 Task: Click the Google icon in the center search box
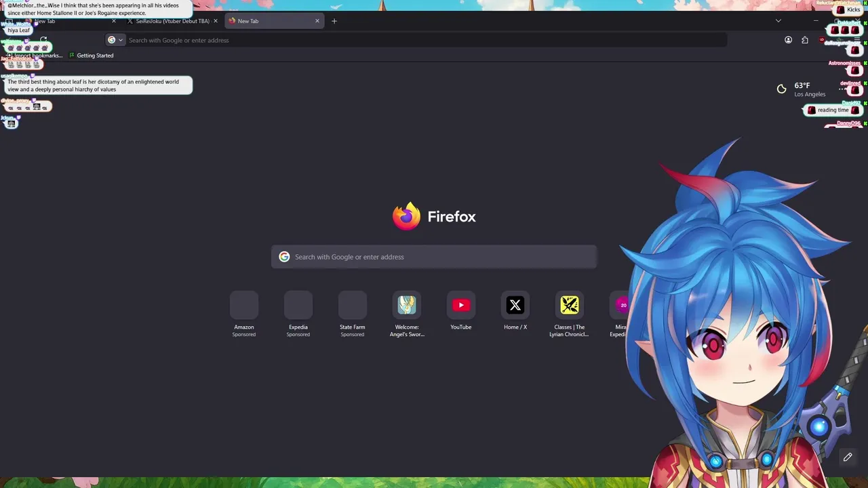tap(284, 257)
